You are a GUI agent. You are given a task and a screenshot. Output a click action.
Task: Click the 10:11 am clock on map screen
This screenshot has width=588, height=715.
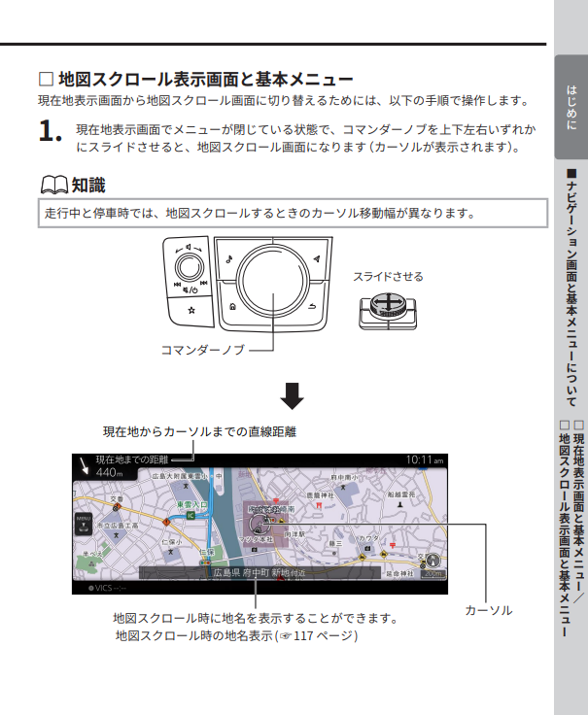(425, 460)
